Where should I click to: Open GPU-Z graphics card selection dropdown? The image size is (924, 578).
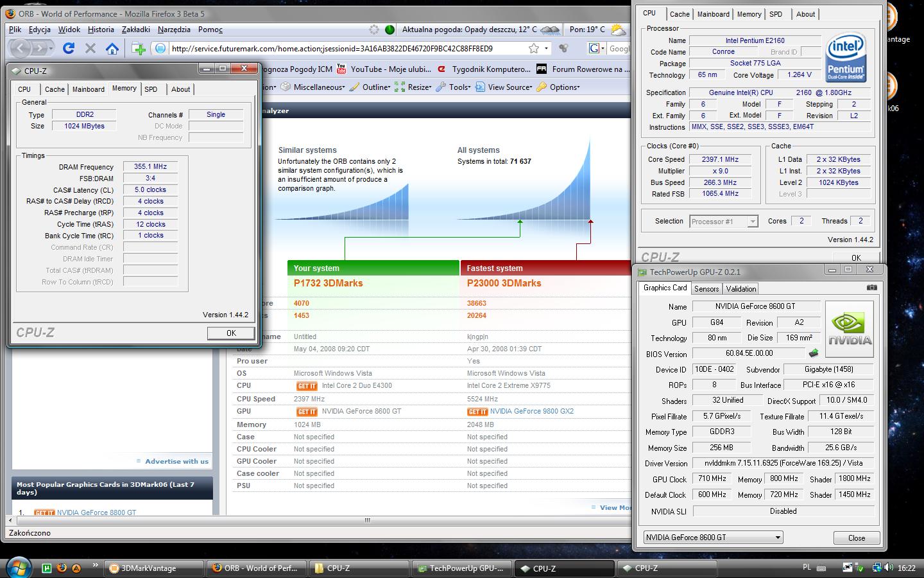pos(713,537)
